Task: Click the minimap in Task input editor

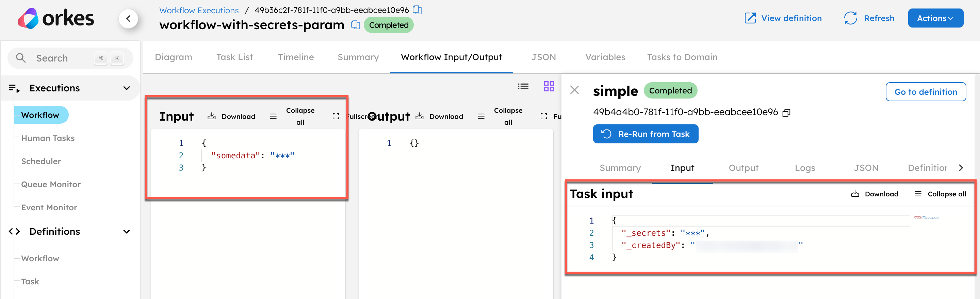Action: (x=926, y=218)
